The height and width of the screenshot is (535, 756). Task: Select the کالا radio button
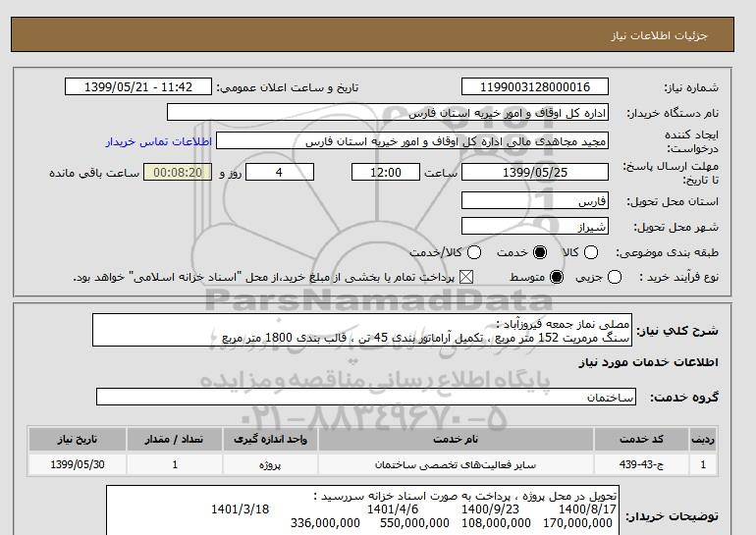coord(591,252)
